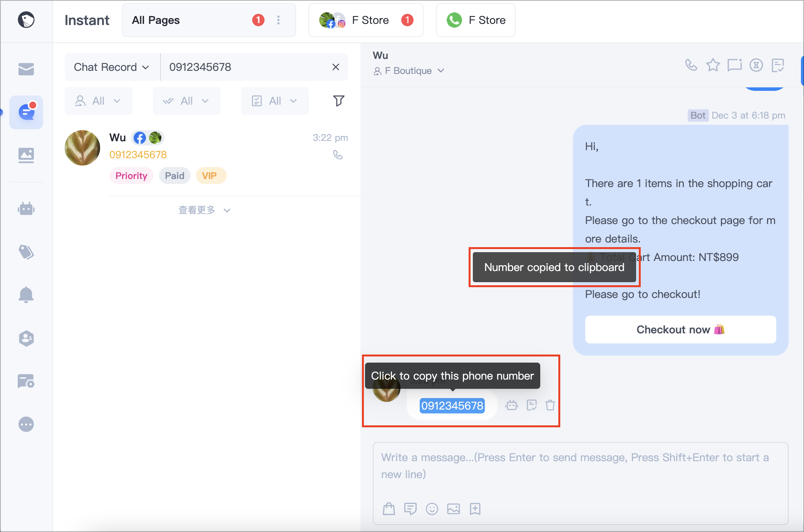804x532 pixels.
Task: Open the tags sidebar icon
Action: [x=26, y=252]
